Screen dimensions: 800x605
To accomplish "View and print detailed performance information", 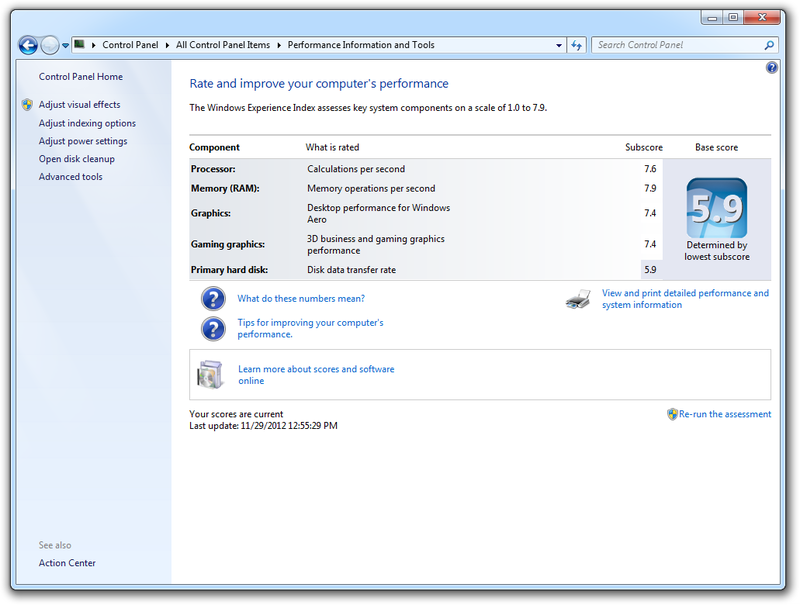I will point(685,299).
